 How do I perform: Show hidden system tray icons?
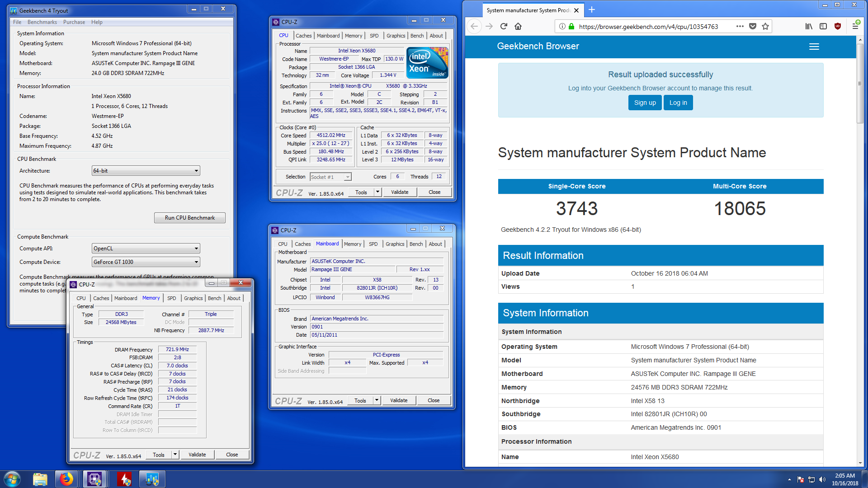[789, 479]
